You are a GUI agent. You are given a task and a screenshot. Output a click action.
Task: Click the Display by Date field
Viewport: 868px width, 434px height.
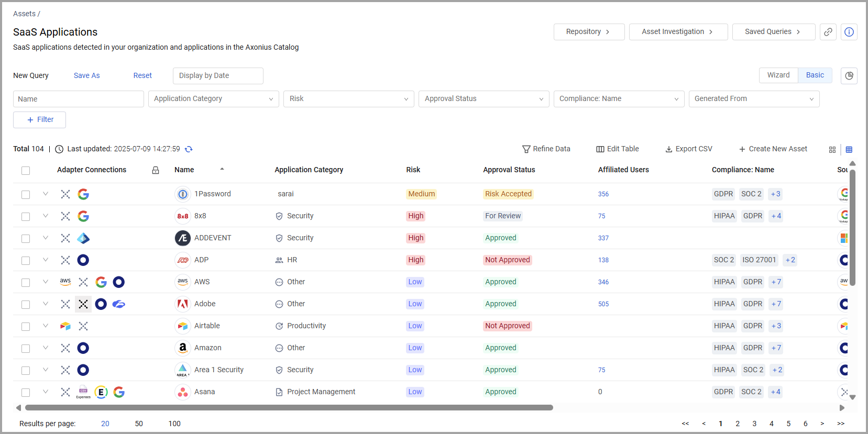[218, 76]
